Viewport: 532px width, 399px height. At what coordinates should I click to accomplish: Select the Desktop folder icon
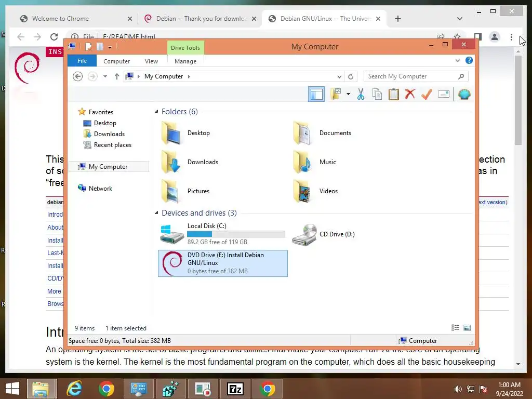[171, 133]
